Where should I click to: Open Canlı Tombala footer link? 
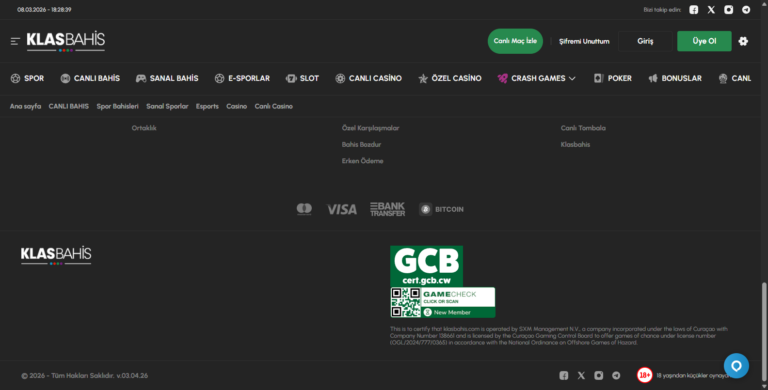(583, 128)
